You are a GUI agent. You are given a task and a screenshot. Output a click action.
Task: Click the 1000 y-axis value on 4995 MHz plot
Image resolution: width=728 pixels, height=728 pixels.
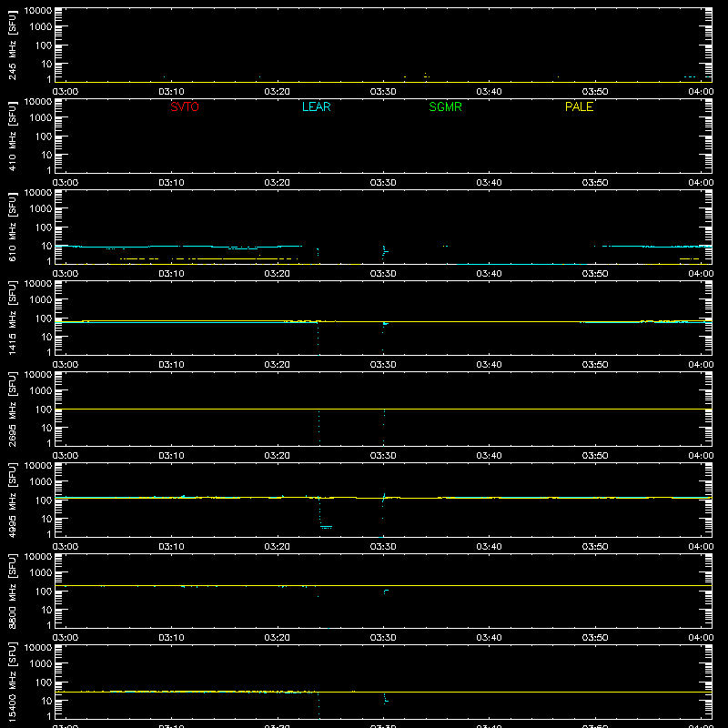click(41, 482)
